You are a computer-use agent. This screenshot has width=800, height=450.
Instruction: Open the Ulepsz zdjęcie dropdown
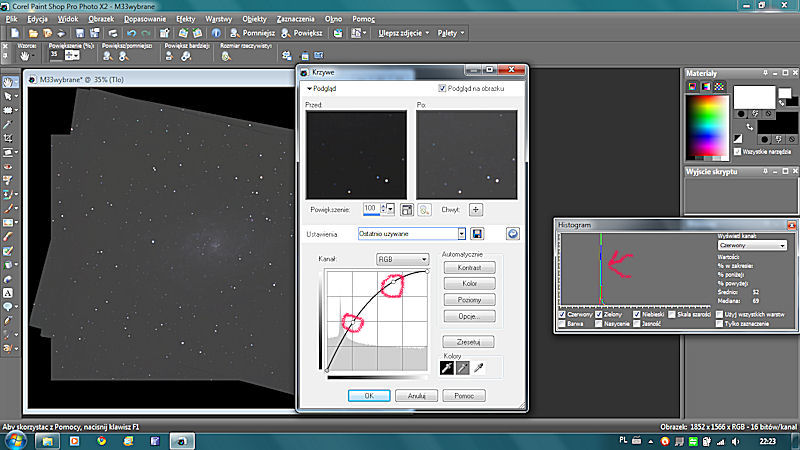404,33
